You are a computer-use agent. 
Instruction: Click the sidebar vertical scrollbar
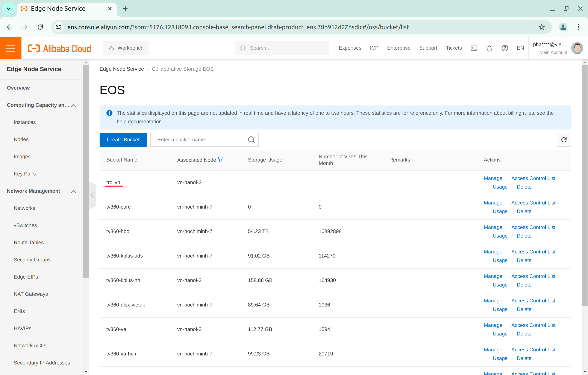pyautogui.click(x=86, y=171)
